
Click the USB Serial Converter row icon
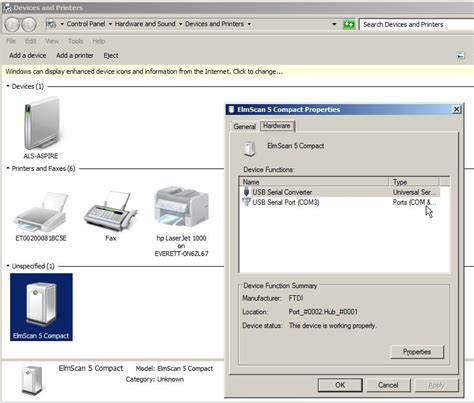pyautogui.click(x=246, y=192)
